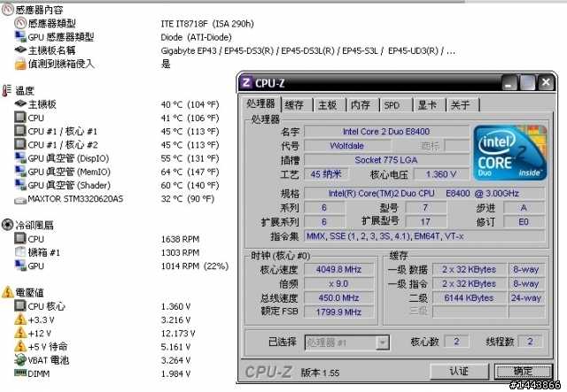The height and width of the screenshot is (392, 567).
Task: Switch to the 显卡 tab
Action: point(427,105)
